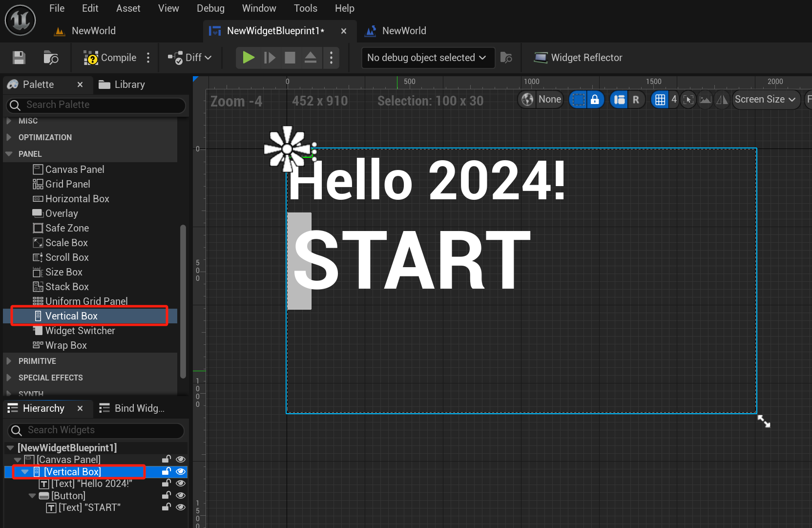Image resolution: width=812 pixels, height=528 pixels.
Task: Select Text "Hello 2024!" in hierarchy
Action: click(x=92, y=484)
